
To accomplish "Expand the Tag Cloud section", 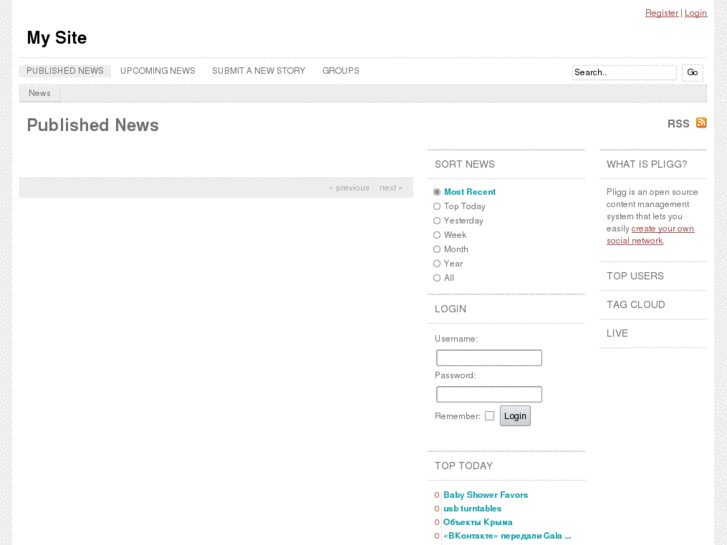I will (x=636, y=305).
